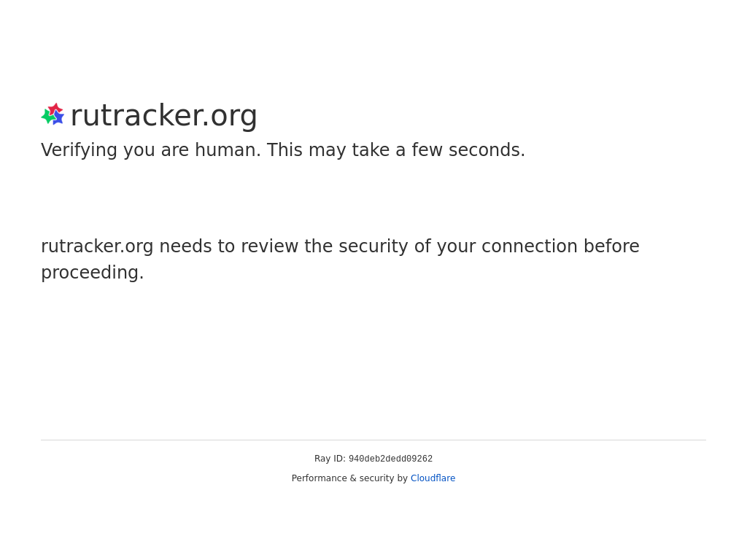Click the horizontal divider line above the footer
This screenshot has height=560, width=747.
pos(373,440)
